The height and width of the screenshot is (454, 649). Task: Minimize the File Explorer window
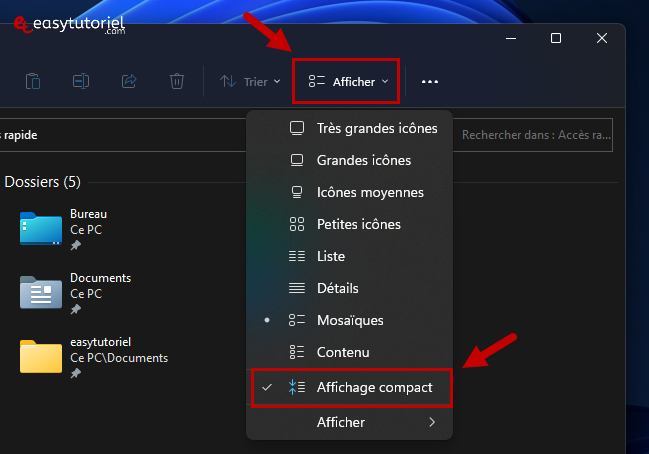pos(511,38)
